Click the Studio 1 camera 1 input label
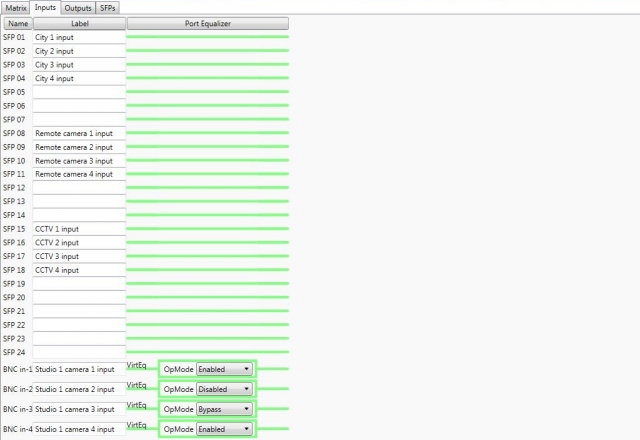Image resolution: width=640 pixels, height=440 pixels. pyautogui.click(x=79, y=370)
